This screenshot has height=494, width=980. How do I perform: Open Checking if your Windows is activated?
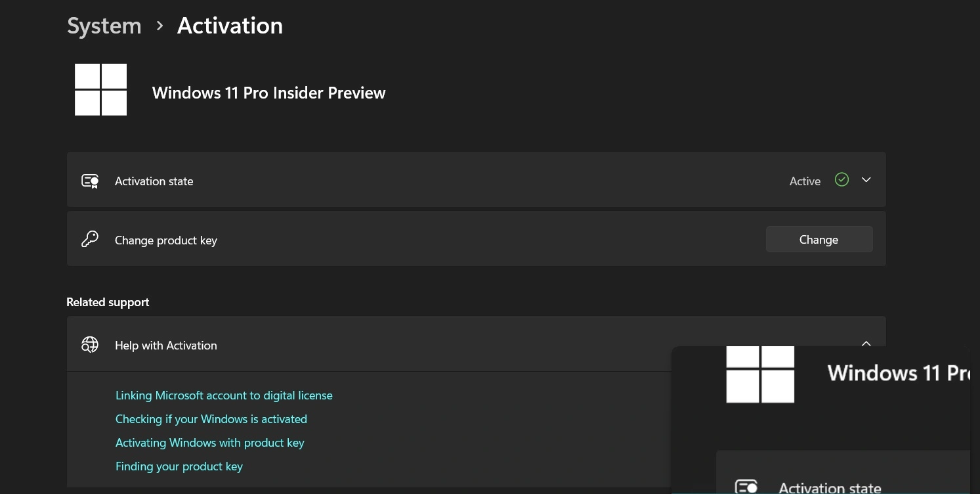coord(211,419)
